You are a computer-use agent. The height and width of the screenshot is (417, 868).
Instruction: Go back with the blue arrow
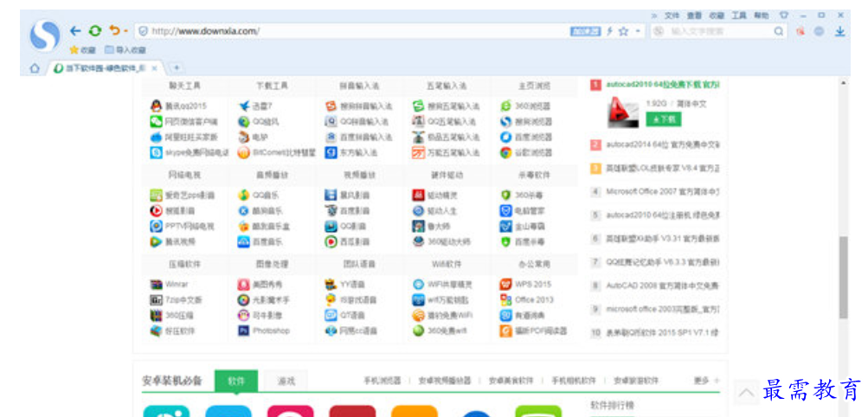pyautogui.click(x=75, y=31)
